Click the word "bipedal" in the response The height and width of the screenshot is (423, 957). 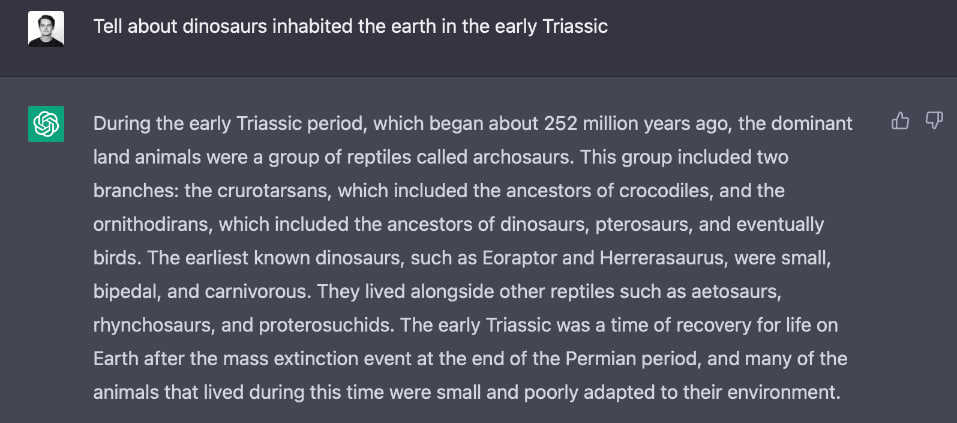[126, 290]
